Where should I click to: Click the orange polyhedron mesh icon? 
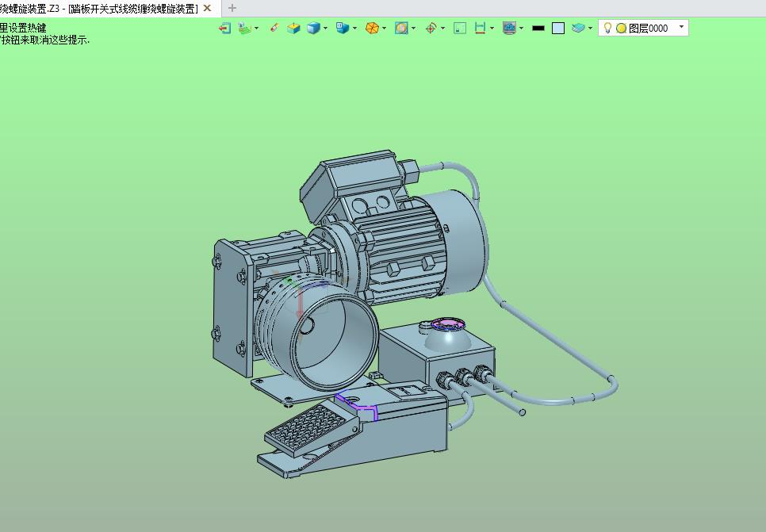pyautogui.click(x=372, y=29)
